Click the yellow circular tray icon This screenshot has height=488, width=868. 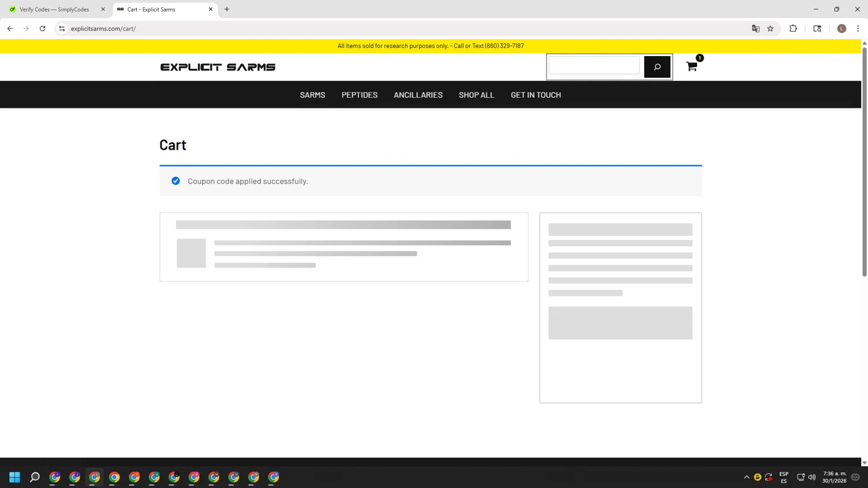pyautogui.click(x=757, y=477)
